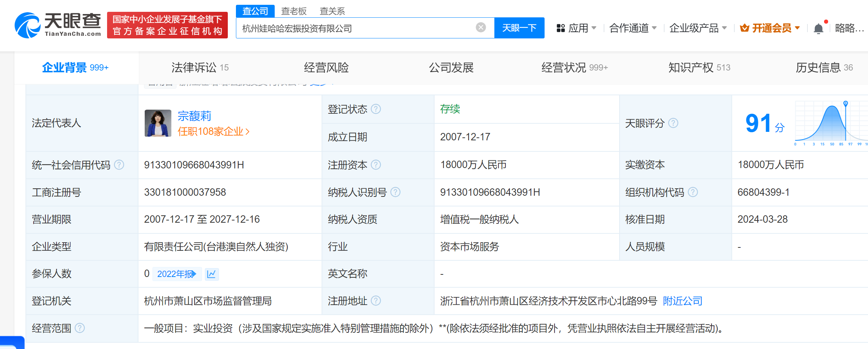Open the 宗馥莉 profile link

pyautogui.click(x=194, y=116)
